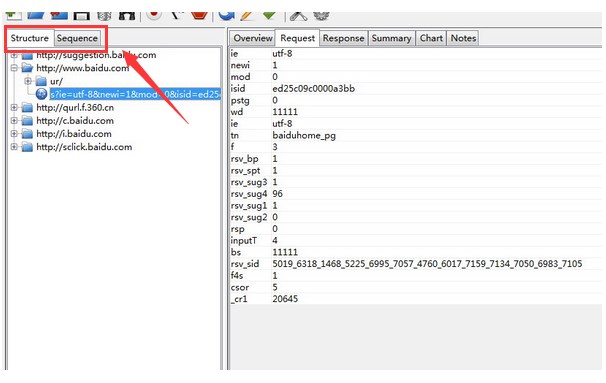
Task: Toggle the red Record button
Action: 154,15
